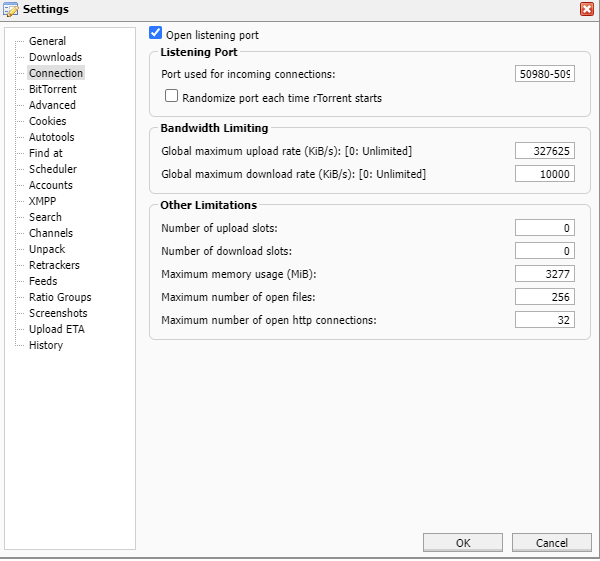Click the Maximum memory usage (MiB) label
Viewport: 600px width, 561px height.
point(239,274)
